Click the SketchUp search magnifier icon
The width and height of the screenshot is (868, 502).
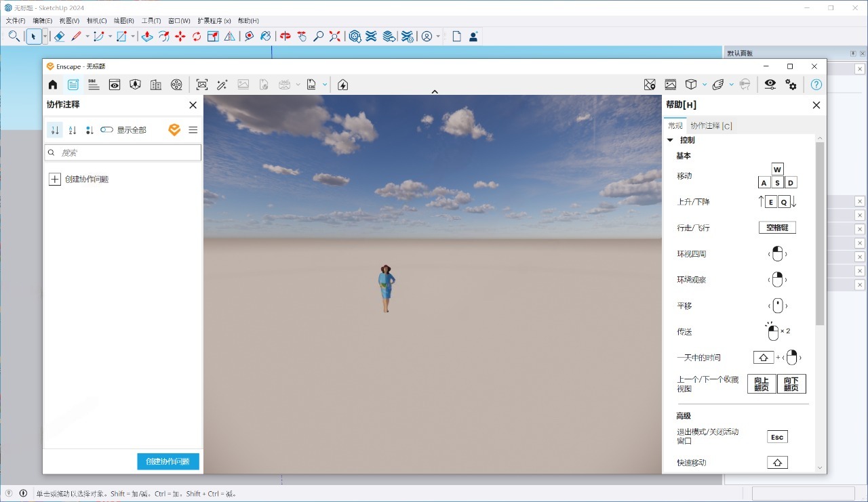[x=14, y=37]
